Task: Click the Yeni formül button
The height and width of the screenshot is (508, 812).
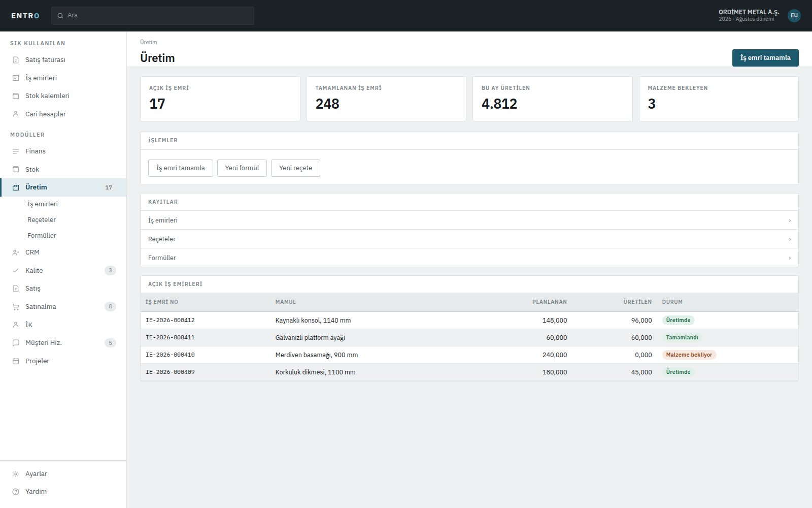Action: (242, 168)
